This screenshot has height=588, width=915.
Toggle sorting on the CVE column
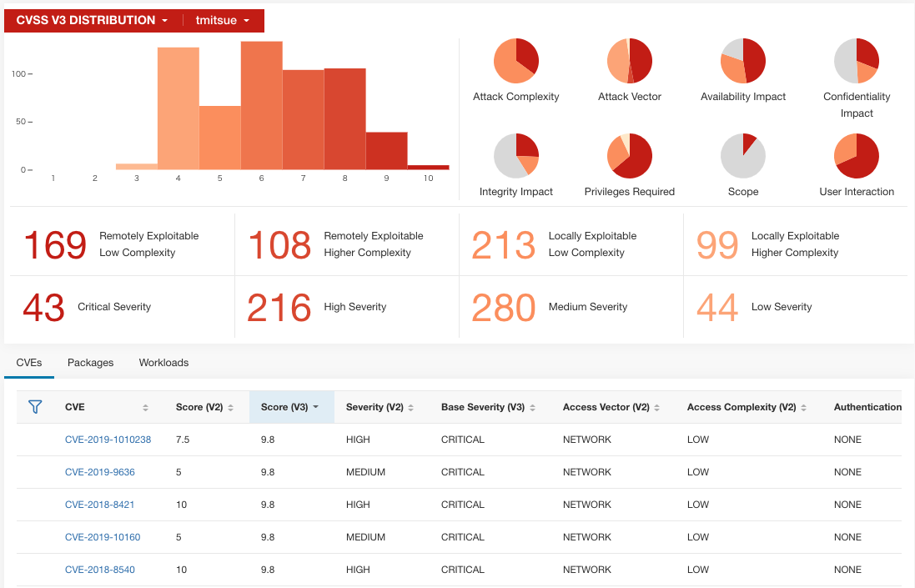click(145, 407)
